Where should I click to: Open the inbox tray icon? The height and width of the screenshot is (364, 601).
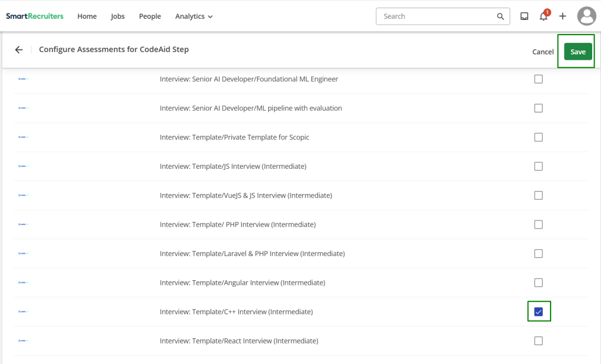pos(525,16)
